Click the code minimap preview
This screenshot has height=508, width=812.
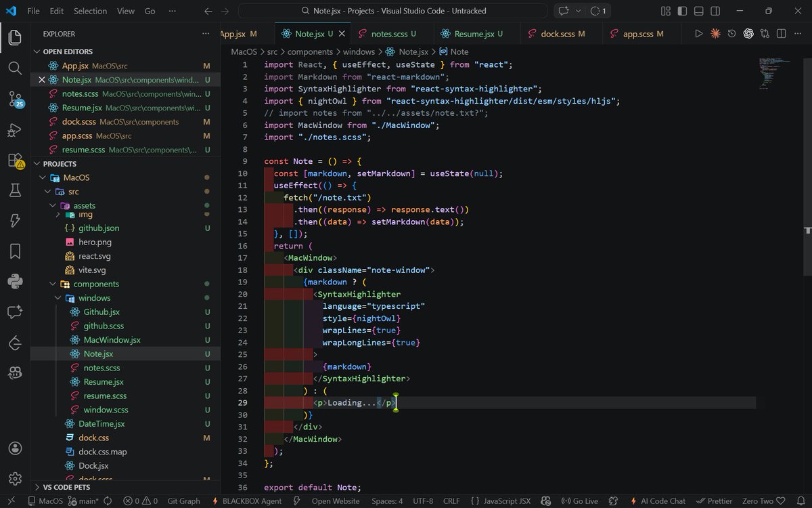773,72
